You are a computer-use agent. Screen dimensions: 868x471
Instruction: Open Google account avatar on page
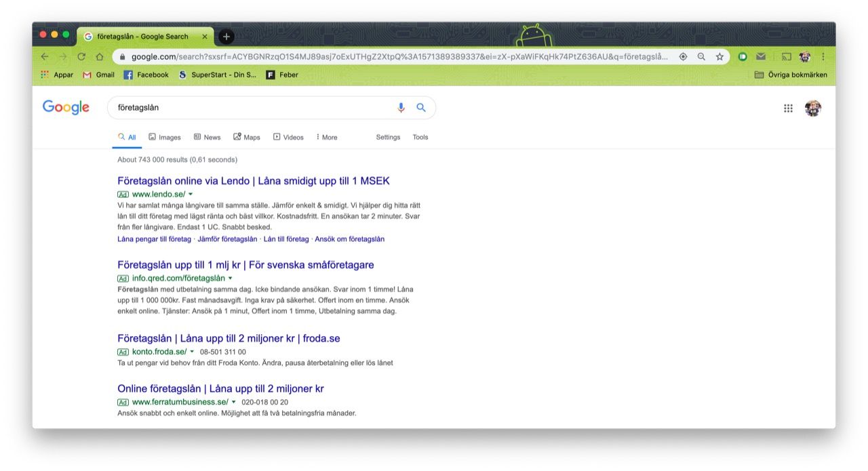(813, 108)
